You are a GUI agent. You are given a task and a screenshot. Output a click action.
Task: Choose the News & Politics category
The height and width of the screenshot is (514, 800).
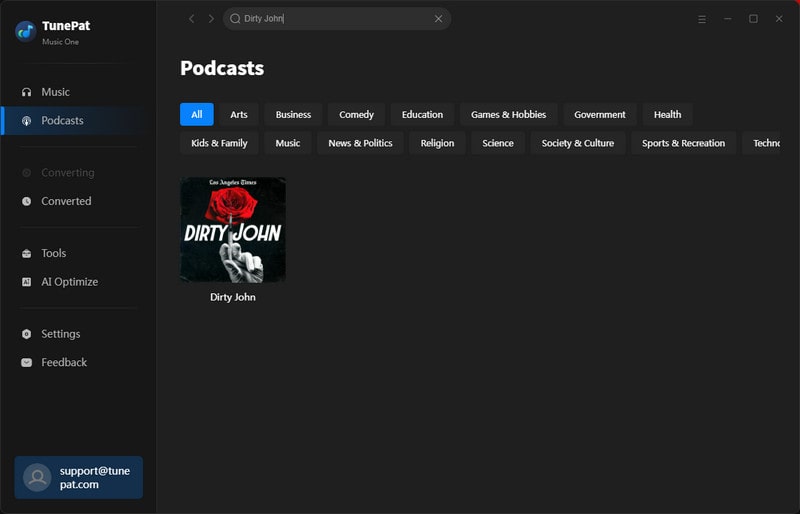pyautogui.click(x=360, y=143)
